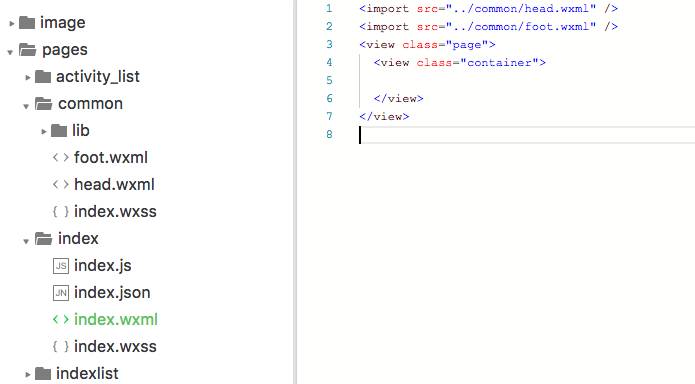Click the foot.wxml angle-bracket icon

pyautogui.click(x=61, y=157)
